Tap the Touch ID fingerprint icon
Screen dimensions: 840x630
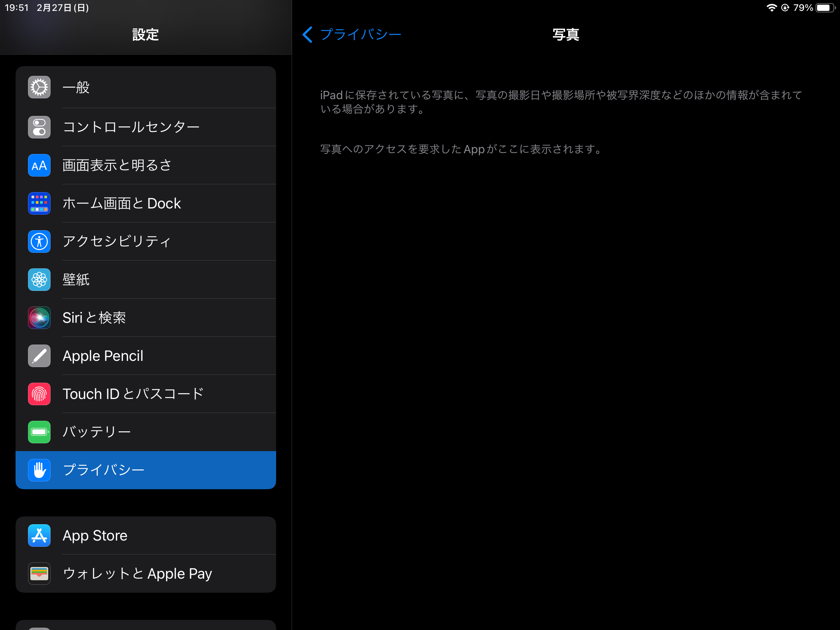point(39,394)
